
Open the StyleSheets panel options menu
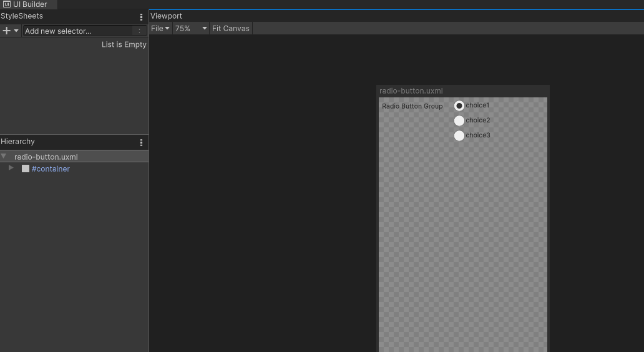pyautogui.click(x=141, y=17)
